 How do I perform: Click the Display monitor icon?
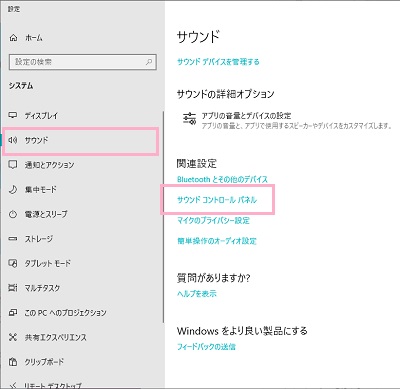(13, 115)
